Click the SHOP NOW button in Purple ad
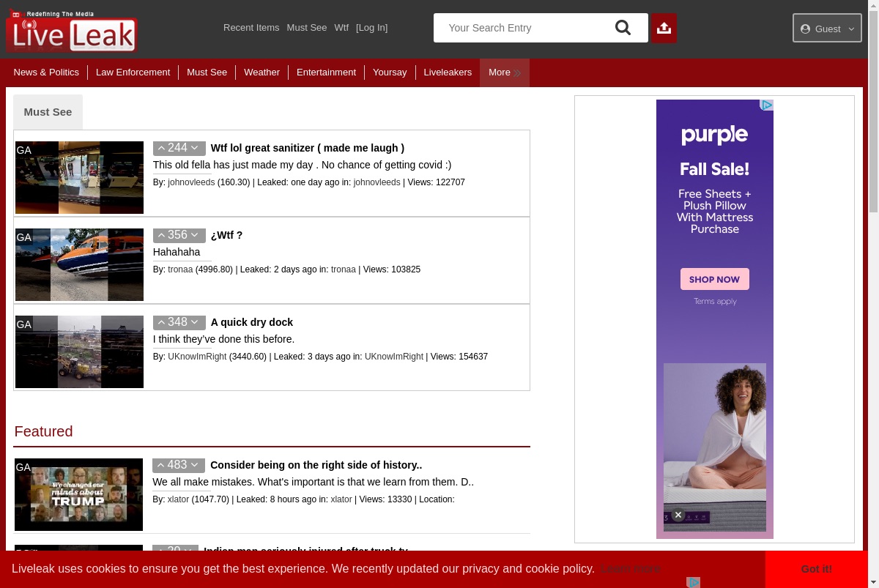This screenshot has height=588, width=879. (714, 279)
